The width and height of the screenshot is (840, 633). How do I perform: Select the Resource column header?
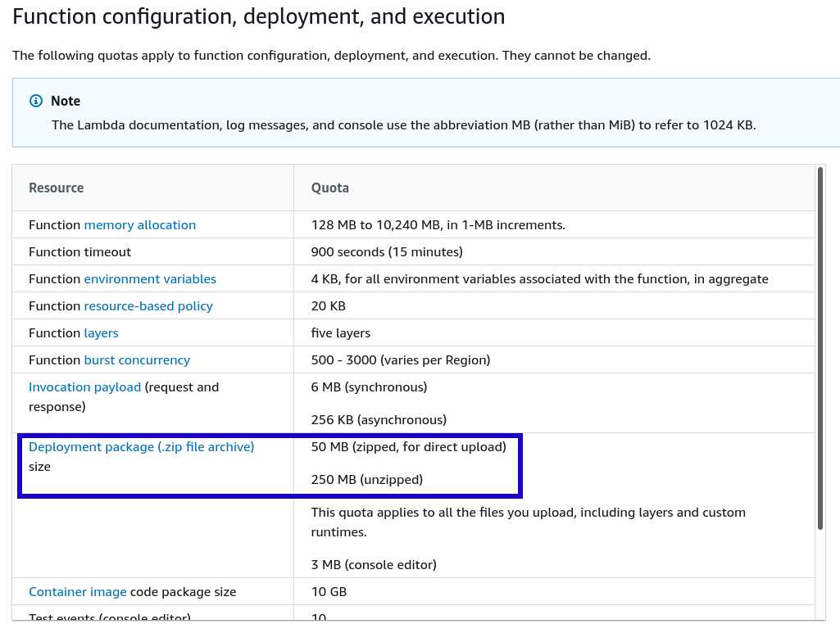click(x=56, y=188)
